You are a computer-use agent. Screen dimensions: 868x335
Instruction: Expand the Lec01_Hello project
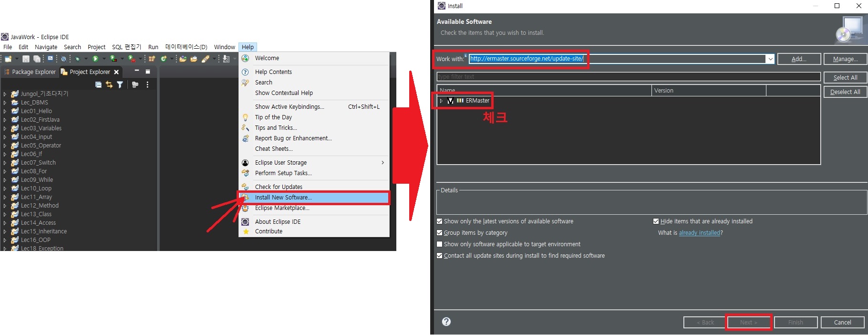pyautogui.click(x=5, y=111)
